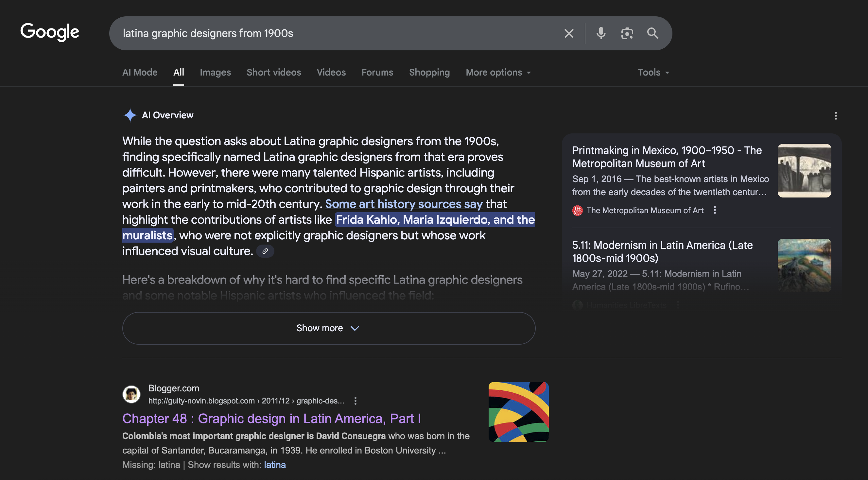This screenshot has width=868, height=480.
Task: Click the search query input field
Action: click(x=337, y=33)
